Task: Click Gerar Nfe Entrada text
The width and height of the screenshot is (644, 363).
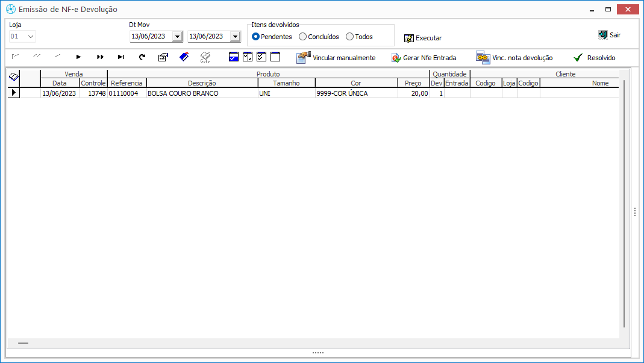Action: coord(430,58)
